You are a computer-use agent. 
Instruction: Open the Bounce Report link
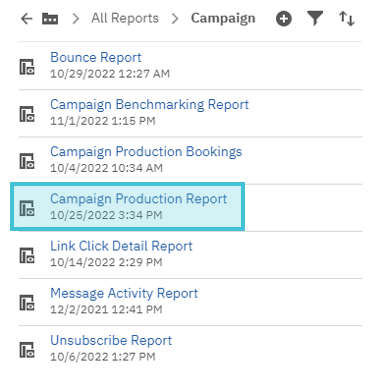coord(96,57)
